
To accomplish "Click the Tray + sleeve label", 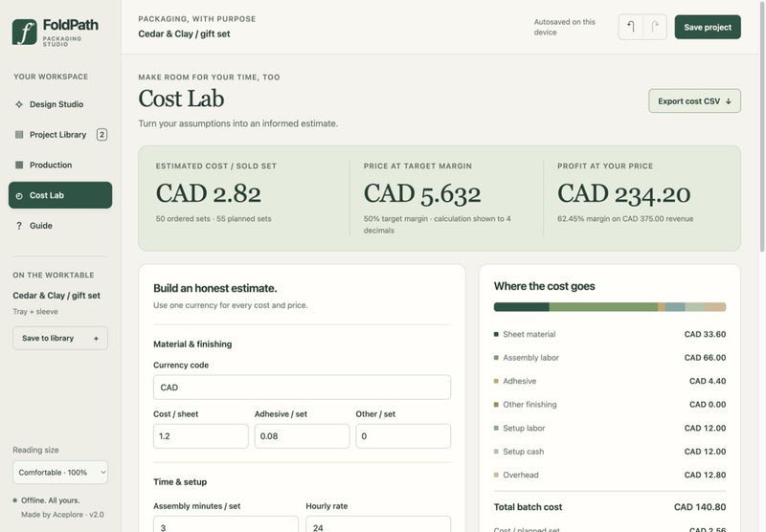I will point(35,311).
